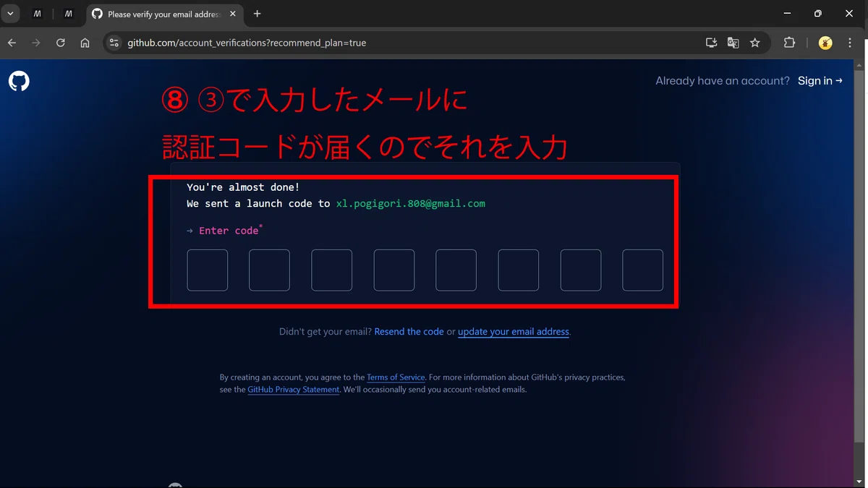Open the Chrome three-dot menu

pyautogui.click(x=850, y=43)
